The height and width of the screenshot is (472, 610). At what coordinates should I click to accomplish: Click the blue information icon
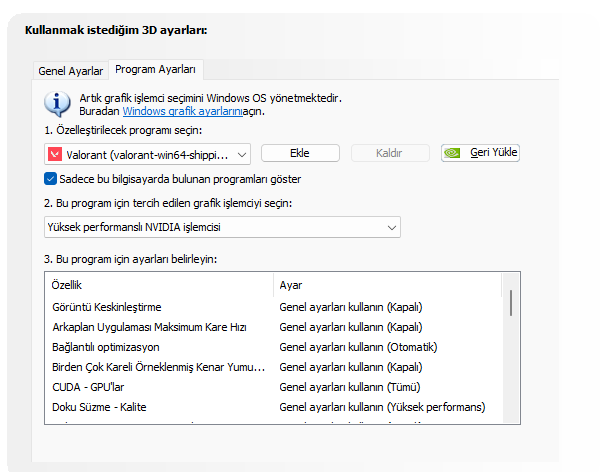click(61, 103)
